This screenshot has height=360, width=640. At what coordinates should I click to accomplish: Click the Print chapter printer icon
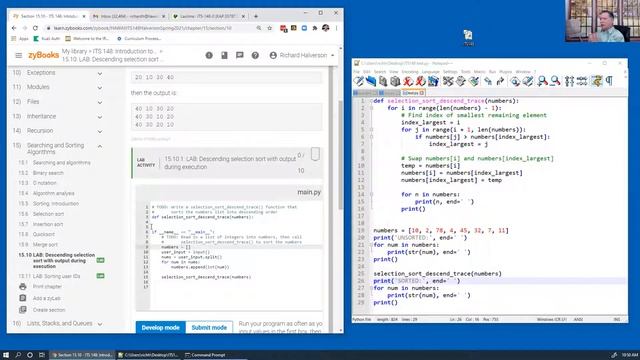23,287
